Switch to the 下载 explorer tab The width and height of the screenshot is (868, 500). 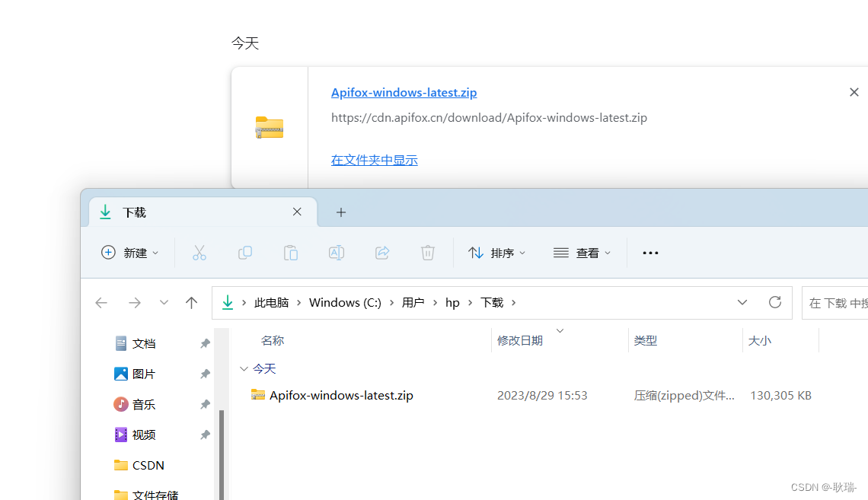tap(133, 212)
